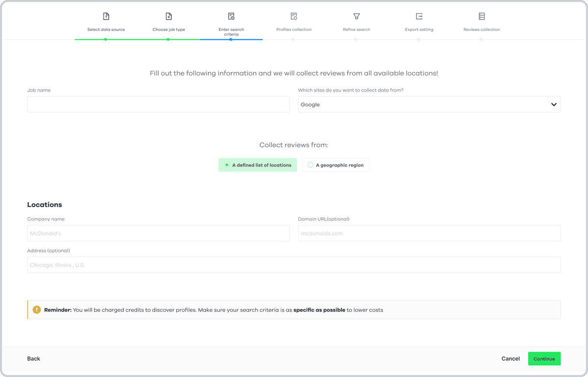Navigate to the Profiles collection step label
This screenshot has height=377, width=588.
[x=294, y=29]
